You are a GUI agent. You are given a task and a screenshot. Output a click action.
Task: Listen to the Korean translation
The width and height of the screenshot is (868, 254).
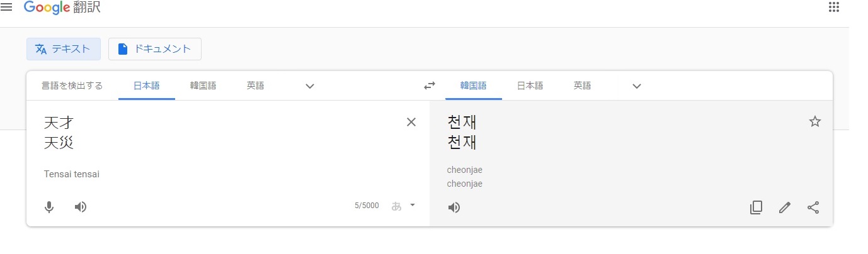pos(454,207)
